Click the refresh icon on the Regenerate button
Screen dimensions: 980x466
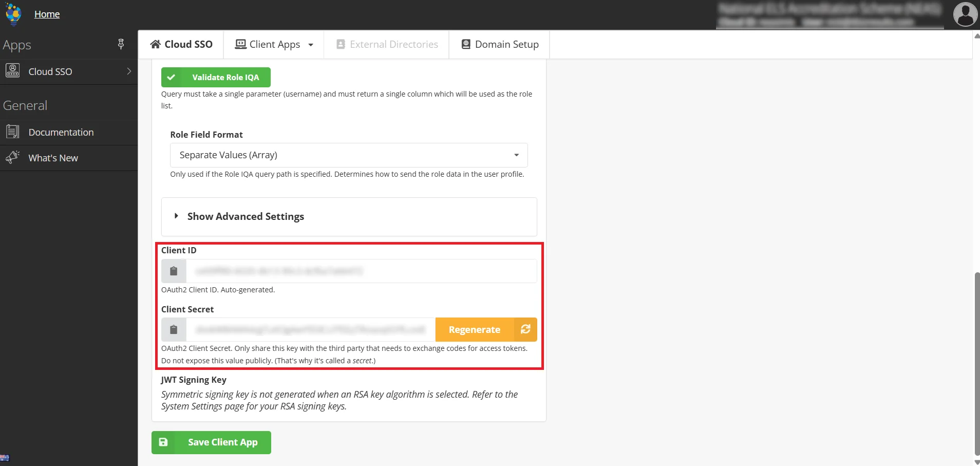[525, 329]
